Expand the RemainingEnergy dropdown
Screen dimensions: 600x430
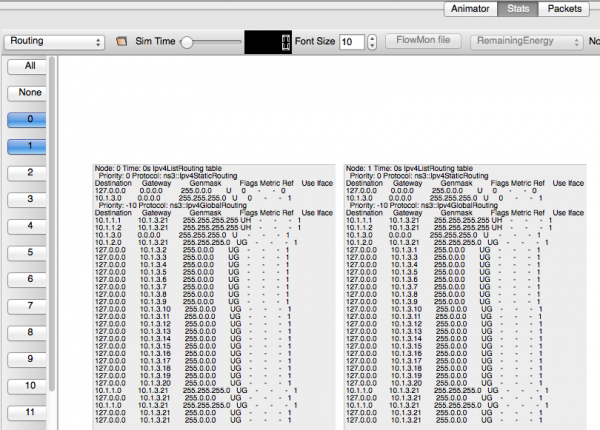(x=529, y=42)
